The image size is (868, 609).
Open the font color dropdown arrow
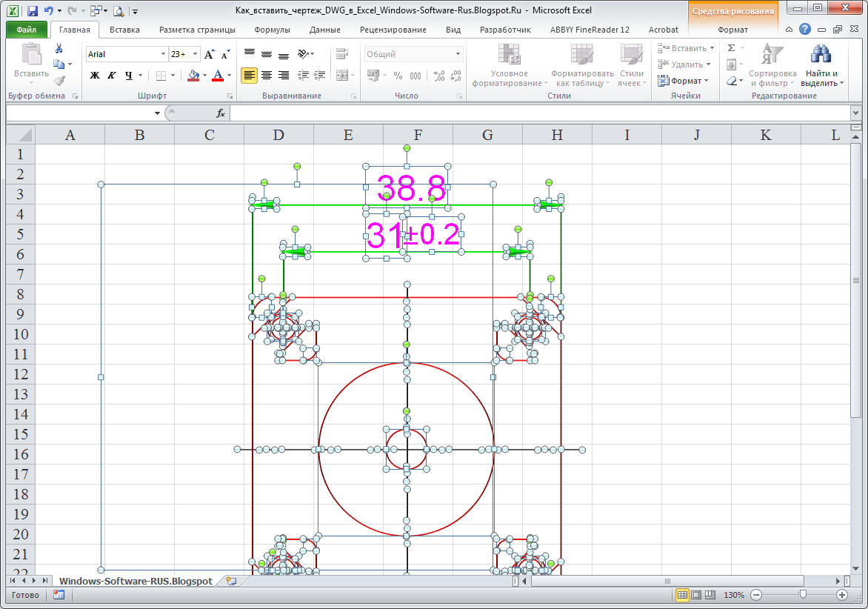click(229, 76)
